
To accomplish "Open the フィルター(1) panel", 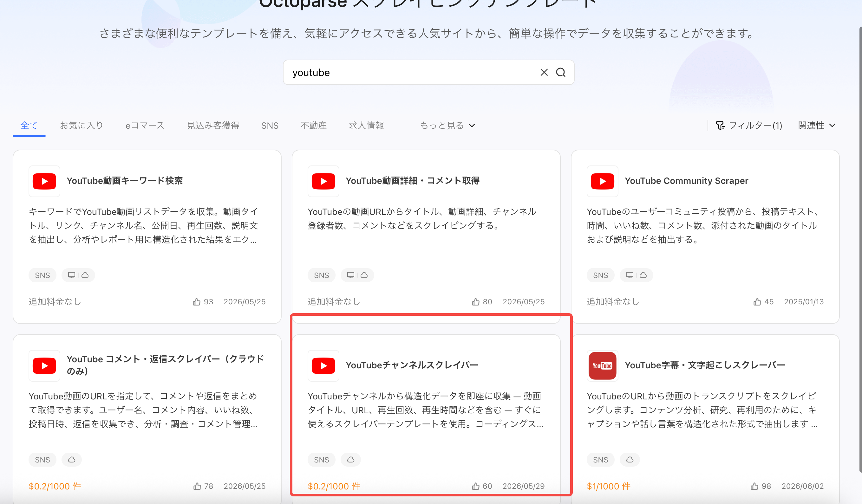I will (749, 126).
